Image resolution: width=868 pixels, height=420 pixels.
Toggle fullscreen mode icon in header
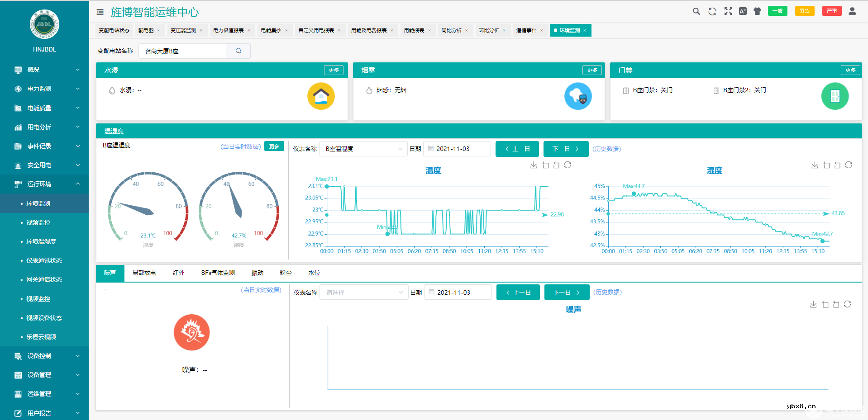pyautogui.click(x=728, y=11)
